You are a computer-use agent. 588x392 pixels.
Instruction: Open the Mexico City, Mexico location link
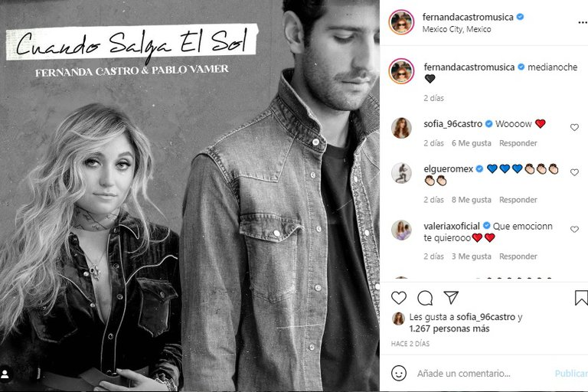click(x=456, y=29)
